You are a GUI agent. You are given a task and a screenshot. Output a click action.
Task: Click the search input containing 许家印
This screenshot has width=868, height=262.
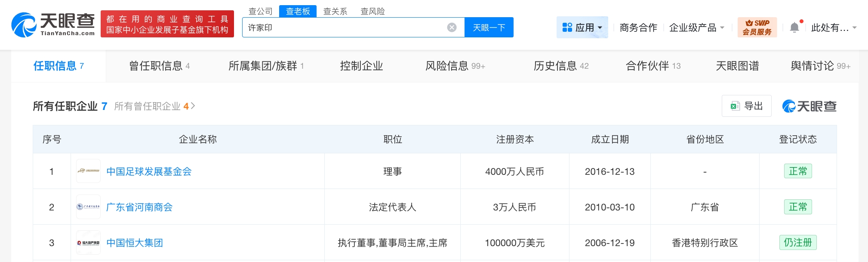[x=344, y=27]
